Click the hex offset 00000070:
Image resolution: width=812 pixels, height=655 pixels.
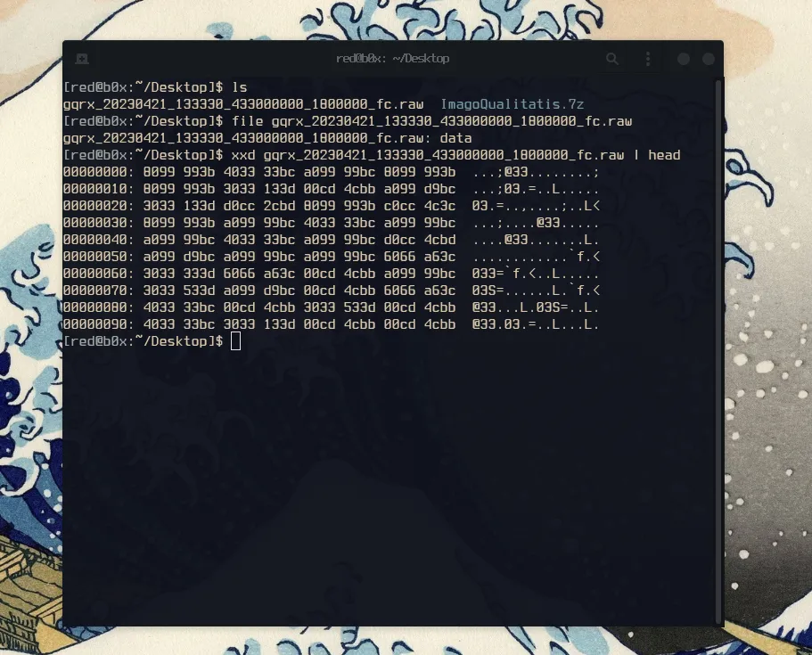pyautogui.click(x=98, y=291)
